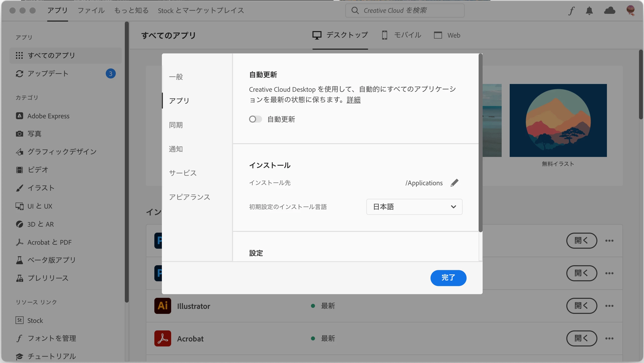Click the 完了 done button
The width and height of the screenshot is (644, 363).
click(448, 278)
